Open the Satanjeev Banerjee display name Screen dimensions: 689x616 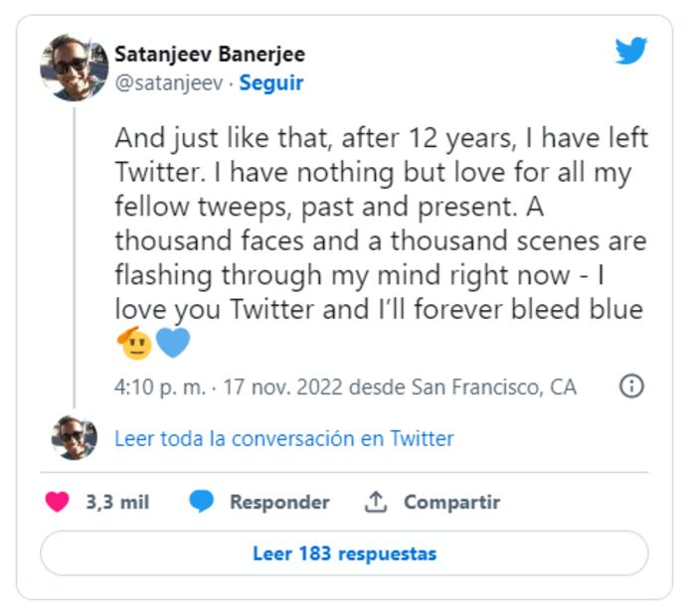tap(210, 55)
